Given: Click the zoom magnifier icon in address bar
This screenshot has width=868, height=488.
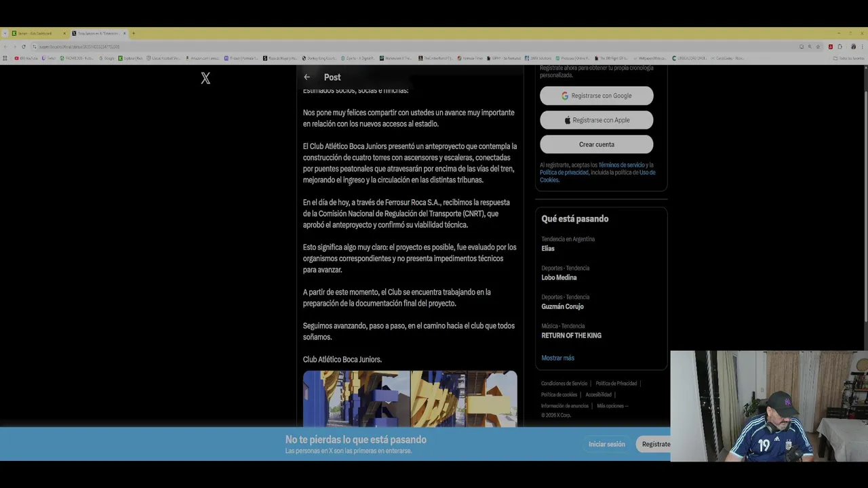Looking at the screenshot, I should [810, 47].
